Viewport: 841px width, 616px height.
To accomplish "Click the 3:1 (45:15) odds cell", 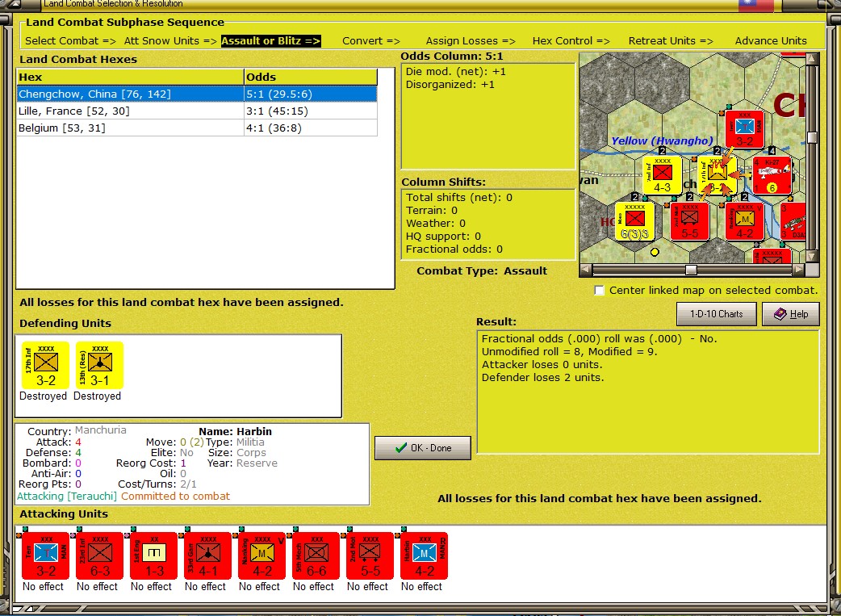I will pos(311,111).
